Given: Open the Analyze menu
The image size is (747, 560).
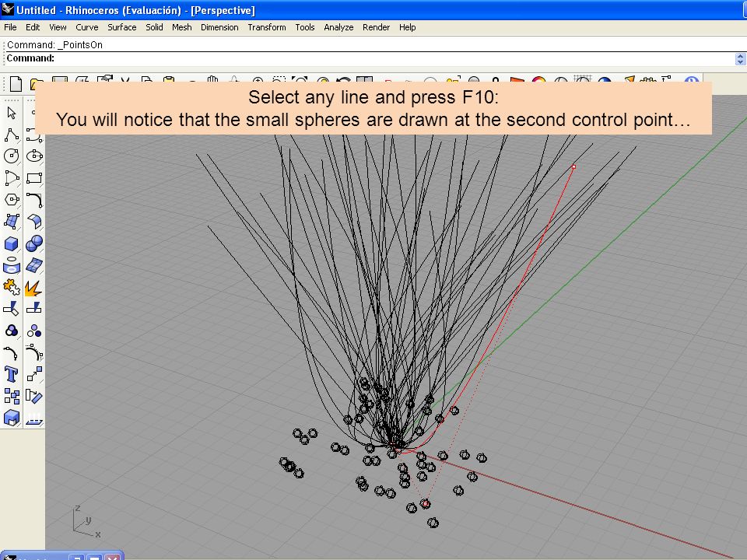Looking at the screenshot, I should (x=338, y=27).
